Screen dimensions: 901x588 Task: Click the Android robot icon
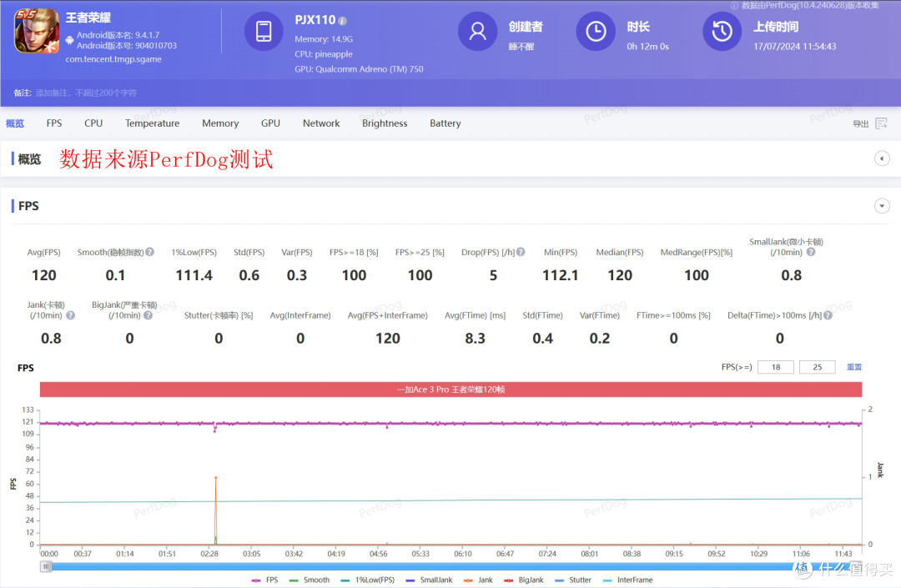[69, 40]
